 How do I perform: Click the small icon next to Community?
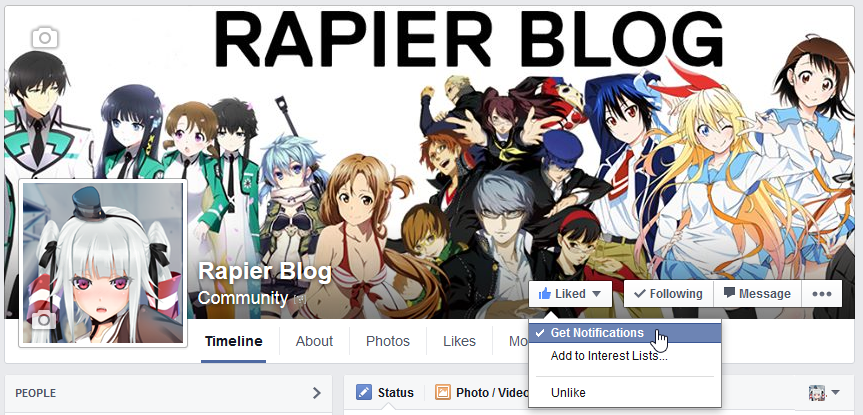click(299, 299)
